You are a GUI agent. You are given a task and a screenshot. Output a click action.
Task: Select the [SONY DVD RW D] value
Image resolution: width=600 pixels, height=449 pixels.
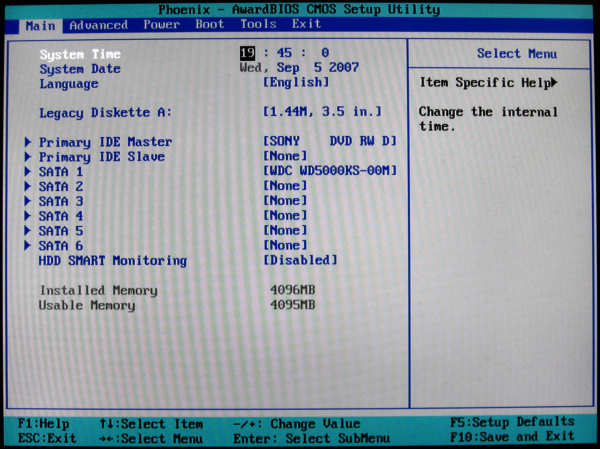click(x=329, y=141)
